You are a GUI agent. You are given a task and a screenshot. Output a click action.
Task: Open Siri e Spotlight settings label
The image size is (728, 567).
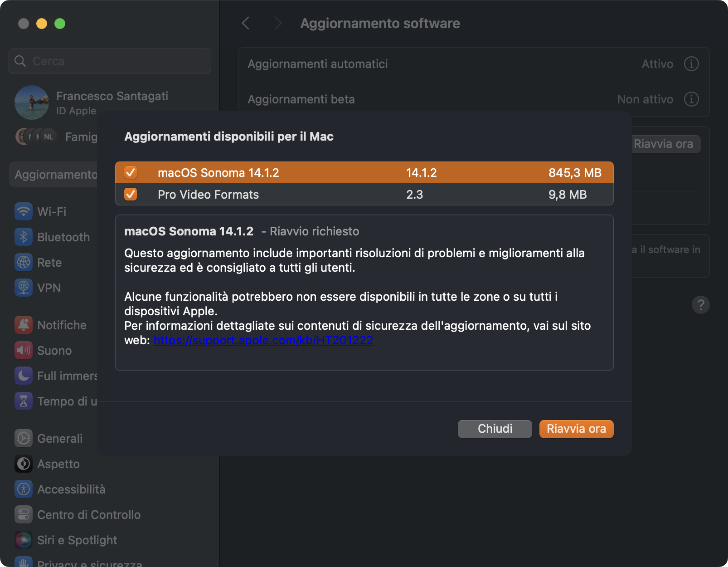point(77,540)
